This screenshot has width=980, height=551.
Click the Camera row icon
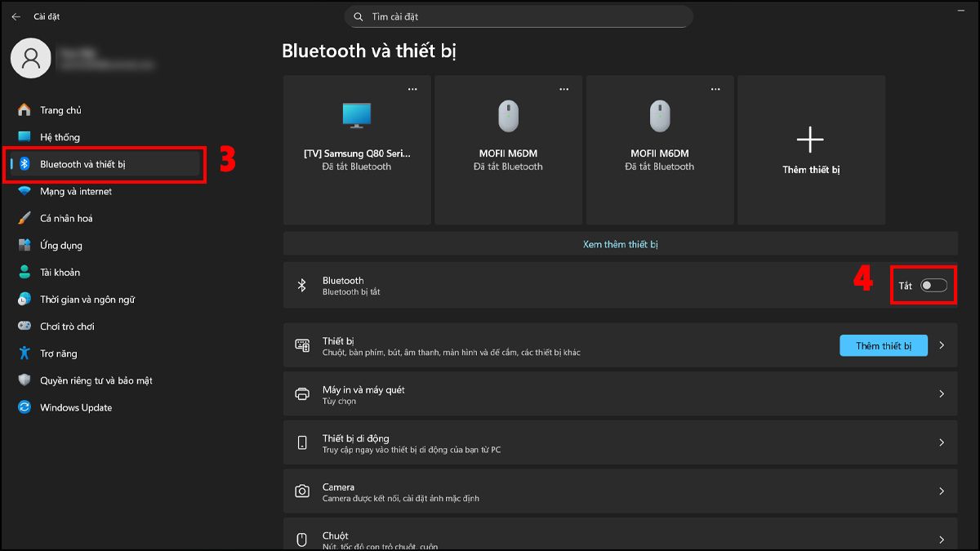click(x=302, y=491)
